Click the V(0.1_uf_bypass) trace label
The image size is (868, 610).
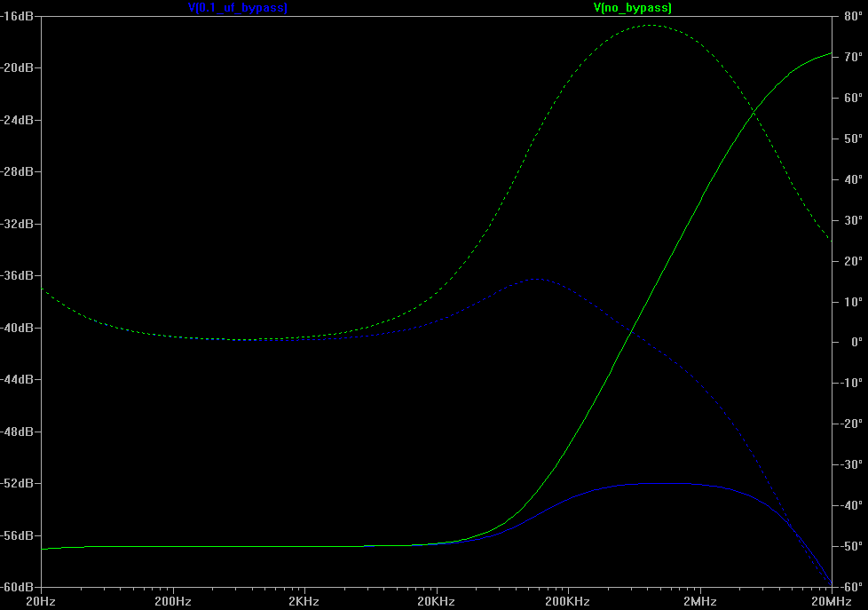238,8
